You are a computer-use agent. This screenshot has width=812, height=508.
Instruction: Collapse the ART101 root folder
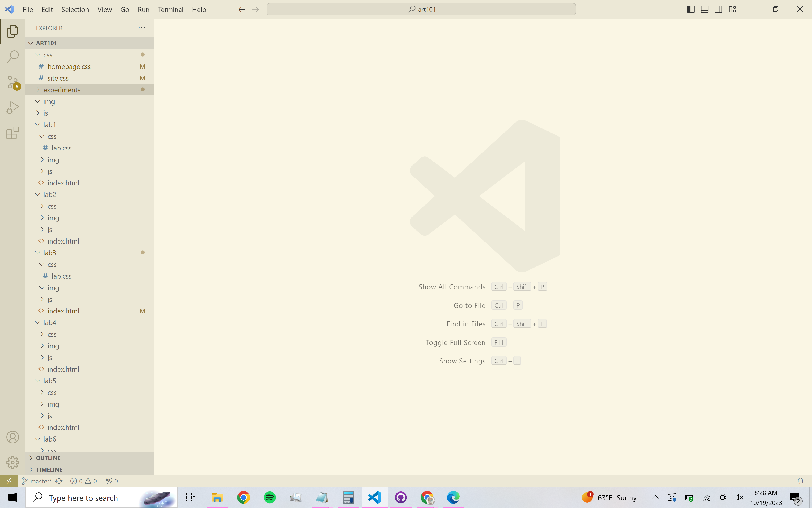tap(90, 43)
